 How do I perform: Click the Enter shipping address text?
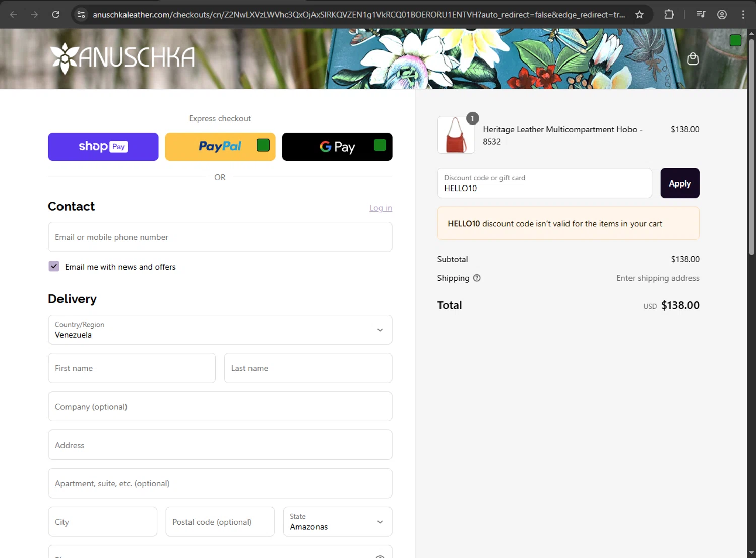[658, 278]
